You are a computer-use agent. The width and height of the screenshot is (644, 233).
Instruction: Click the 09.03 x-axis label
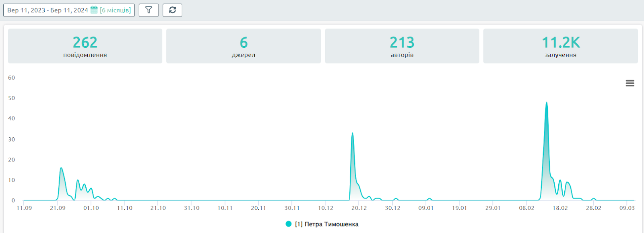click(x=627, y=208)
